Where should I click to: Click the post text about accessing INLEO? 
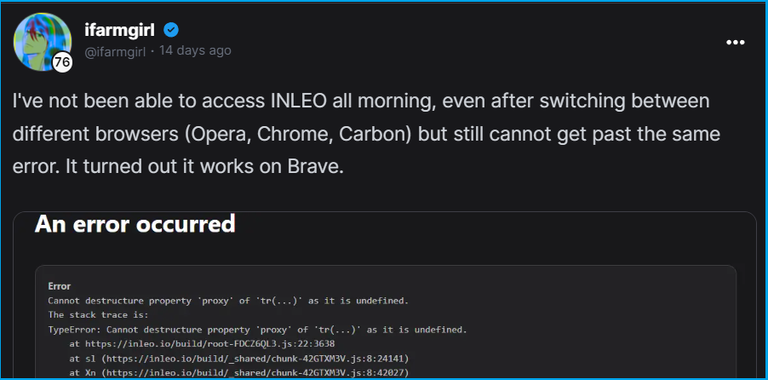[366, 134]
